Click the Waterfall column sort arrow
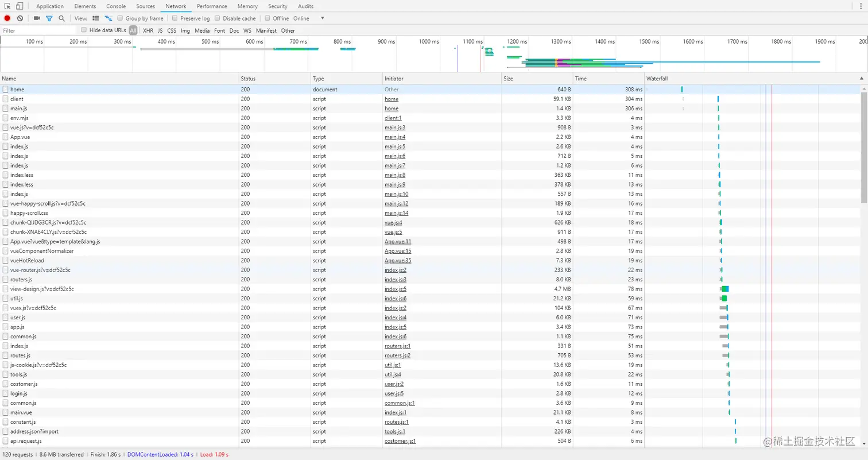868x460 pixels. coord(861,78)
